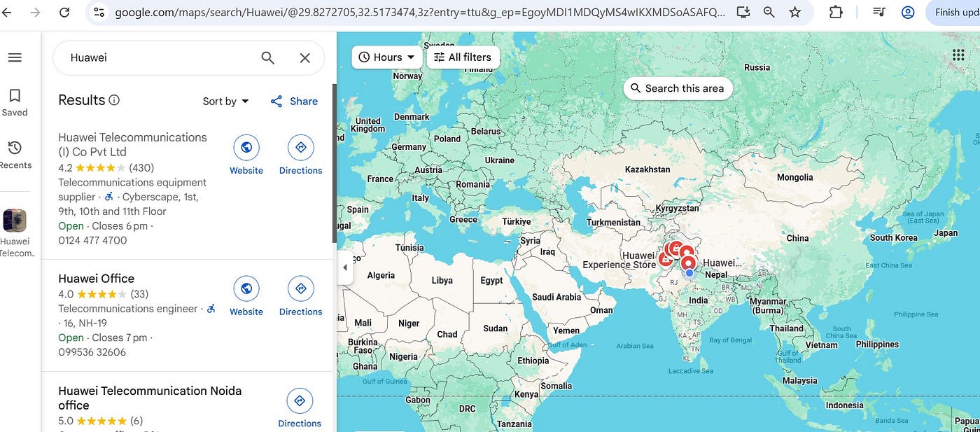Select the Huawei Telecommunication Noida office result
Image resolution: width=980 pixels, height=432 pixels.
point(150,398)
